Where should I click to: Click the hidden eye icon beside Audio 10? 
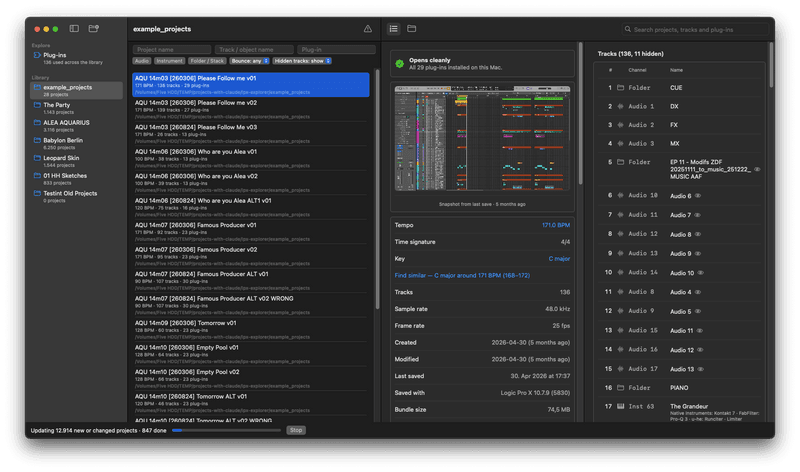tap(701, 273)
